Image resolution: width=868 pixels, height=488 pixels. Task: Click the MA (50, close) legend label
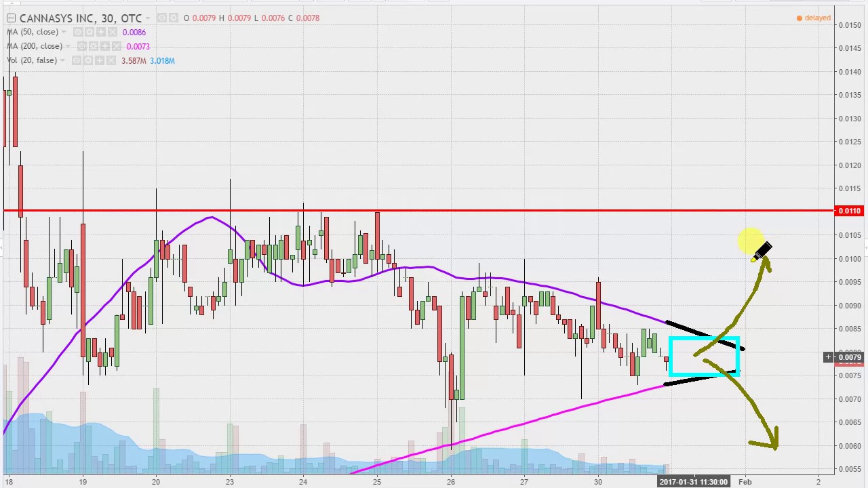33,32
